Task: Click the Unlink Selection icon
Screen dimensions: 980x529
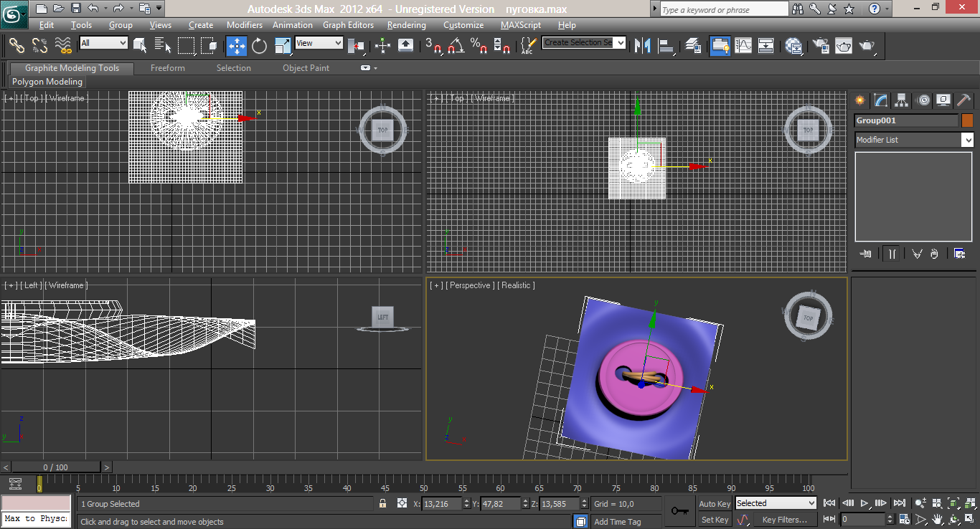Action: 40,46
